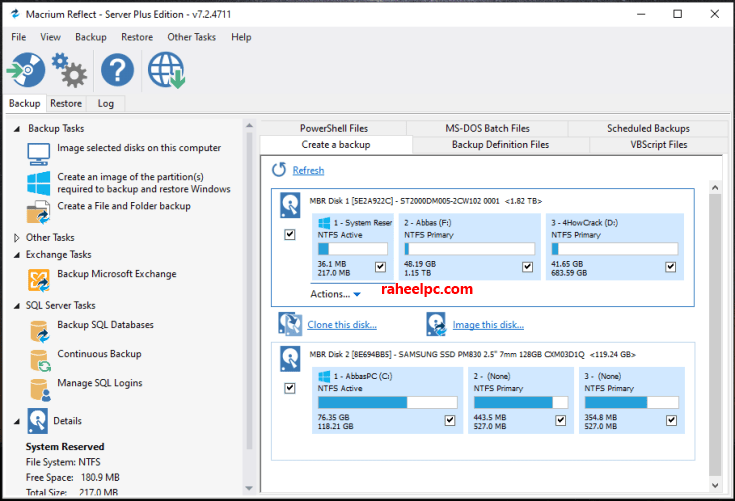Screen dimensions: 735x501
Task: Switch to the Restore tab
Action: [66, 104]
